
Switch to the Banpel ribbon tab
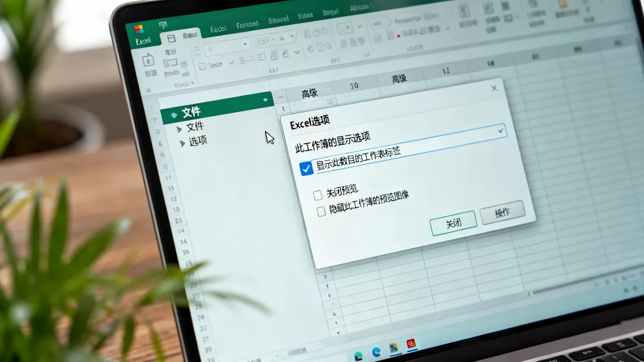pos(331,12)
